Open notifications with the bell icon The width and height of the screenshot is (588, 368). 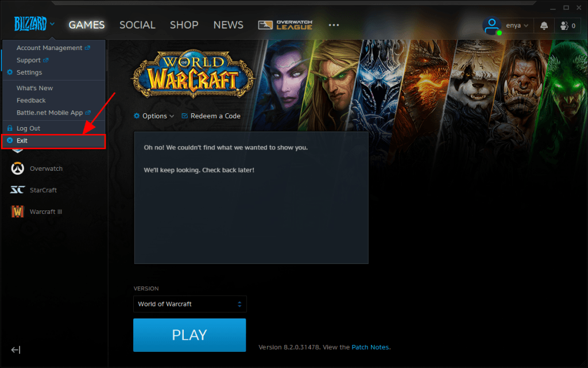click(543, 25)
